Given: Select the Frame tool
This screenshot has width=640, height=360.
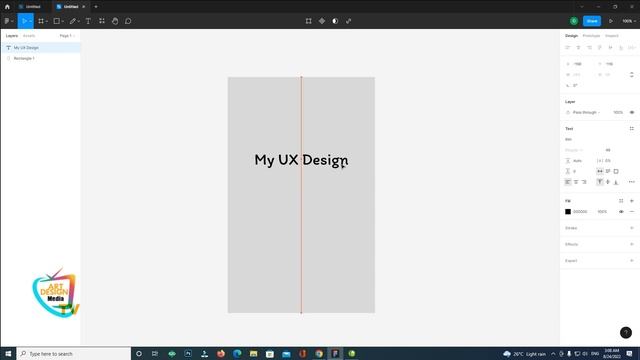Looking at the screenshot, I should tap(41, 21).
